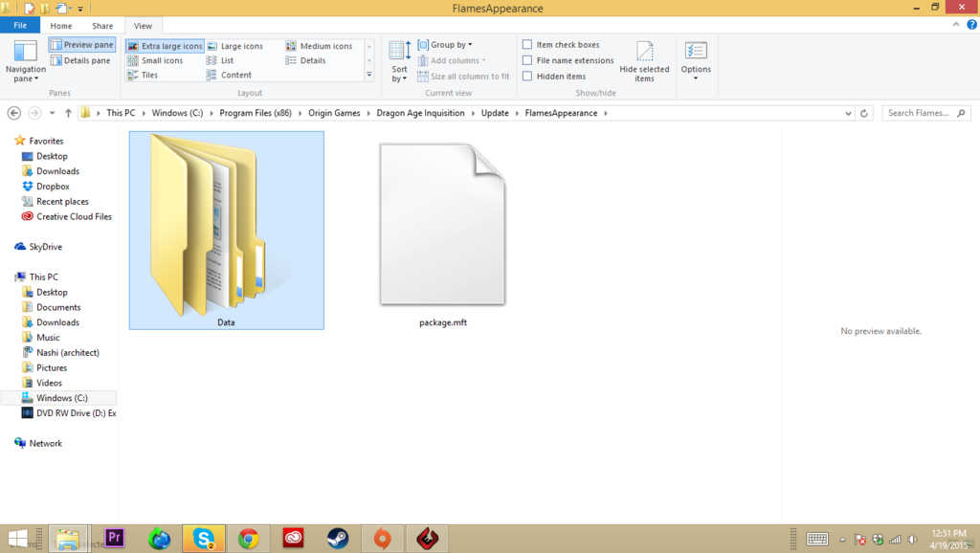Toggle the Preview pane

point(81,43)
